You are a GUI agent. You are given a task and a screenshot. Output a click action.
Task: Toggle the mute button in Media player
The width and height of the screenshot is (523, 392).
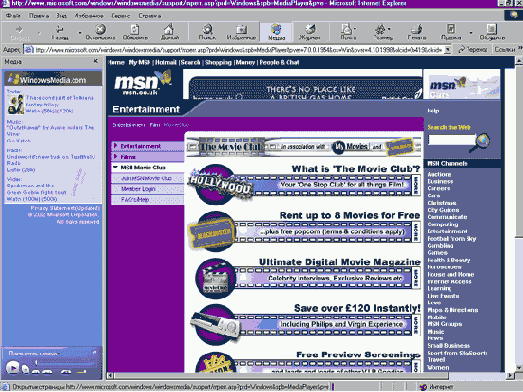click(66, 372)
